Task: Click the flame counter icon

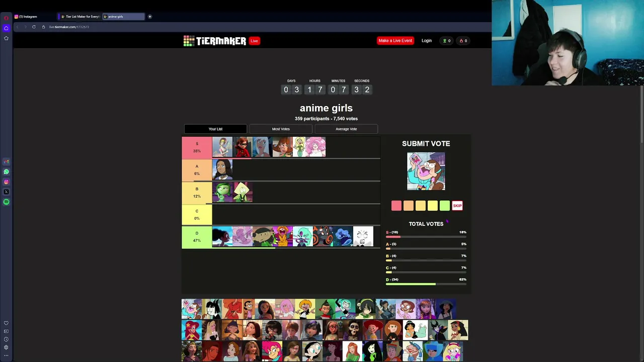Action: click(461, 41)
